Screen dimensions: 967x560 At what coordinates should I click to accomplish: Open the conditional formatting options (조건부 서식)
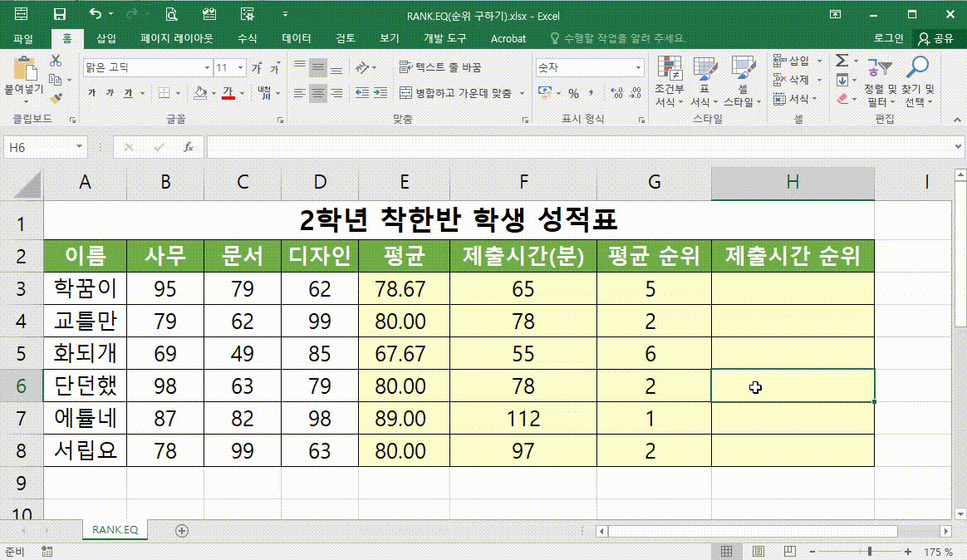pos(670,81)
